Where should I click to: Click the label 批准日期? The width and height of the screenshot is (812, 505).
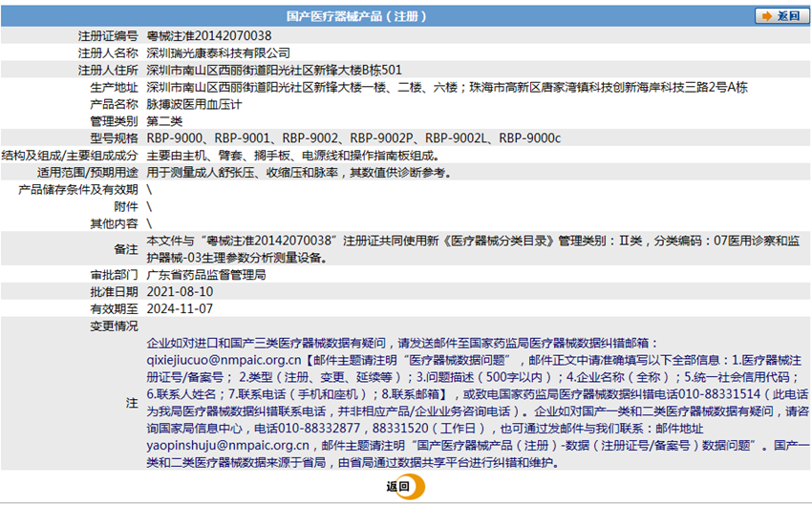tap(114, 291)
